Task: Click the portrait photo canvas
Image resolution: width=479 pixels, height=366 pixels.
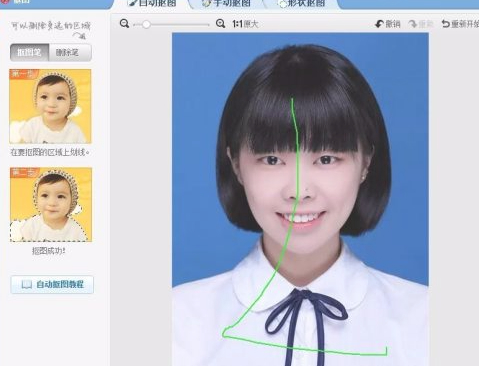Action: click(300, 199)
